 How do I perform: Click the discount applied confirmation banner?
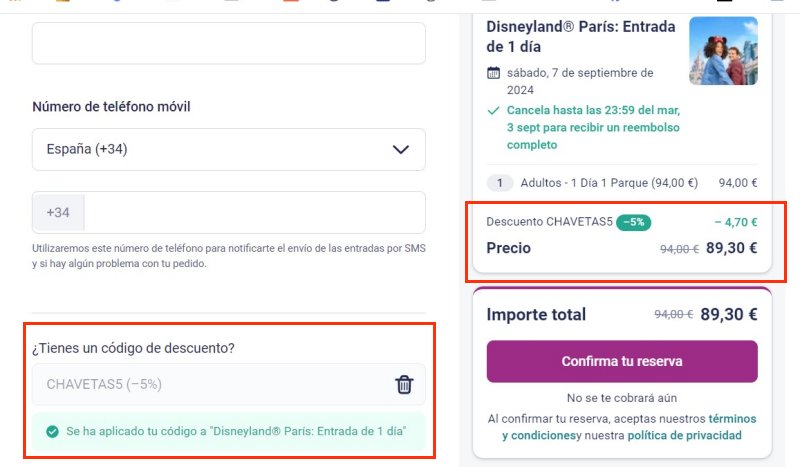[228, 432]
